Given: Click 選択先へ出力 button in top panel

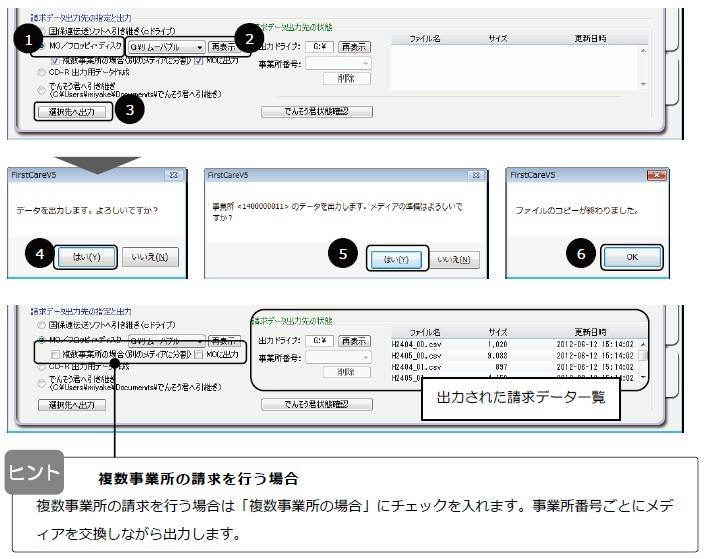Looking at the screenshot, I should 72,111.
